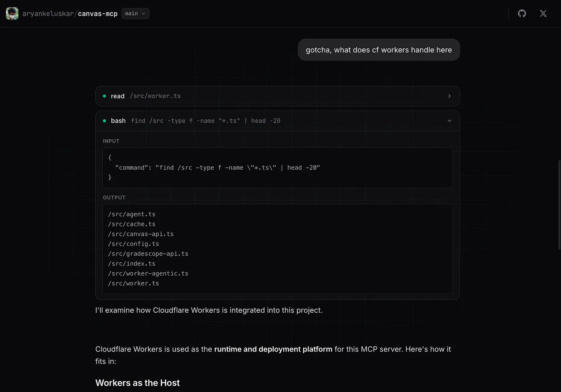
Task: Click the X (Twitter) icon in header
Action: coord(543,14)
